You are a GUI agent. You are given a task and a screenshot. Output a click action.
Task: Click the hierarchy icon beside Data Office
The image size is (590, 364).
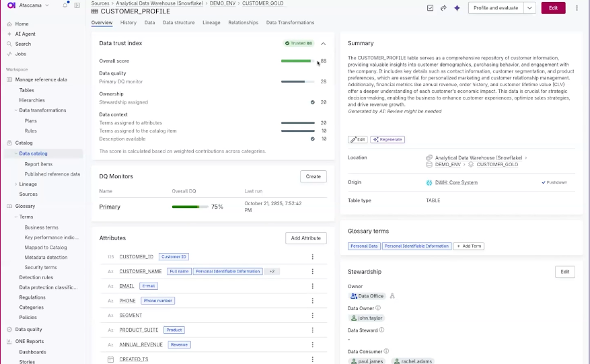tap(392, 296)
